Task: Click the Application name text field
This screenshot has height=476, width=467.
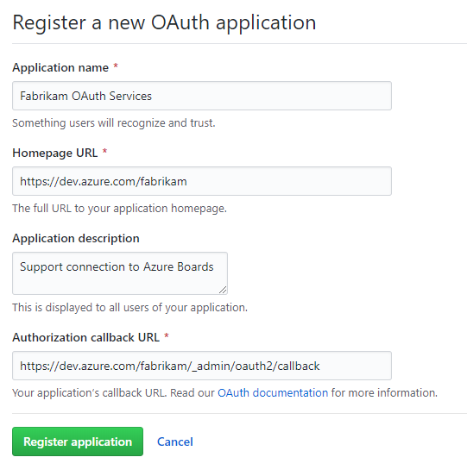Action: point(202,96)
